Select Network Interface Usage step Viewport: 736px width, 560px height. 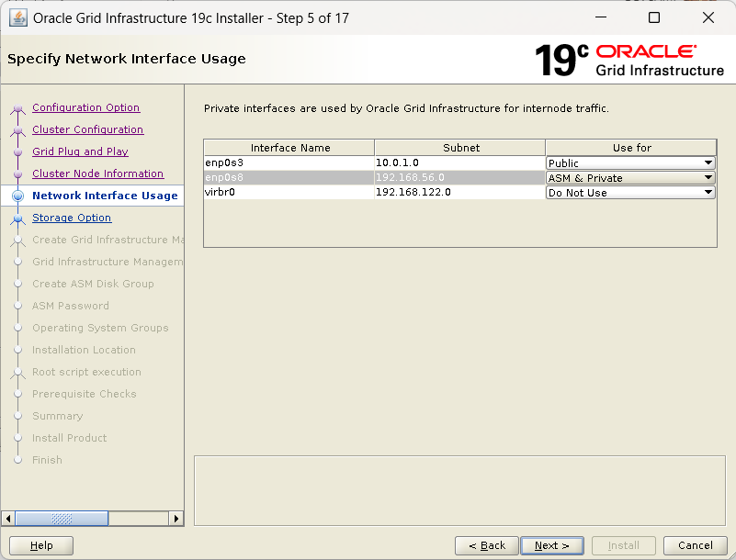[105, 196]
